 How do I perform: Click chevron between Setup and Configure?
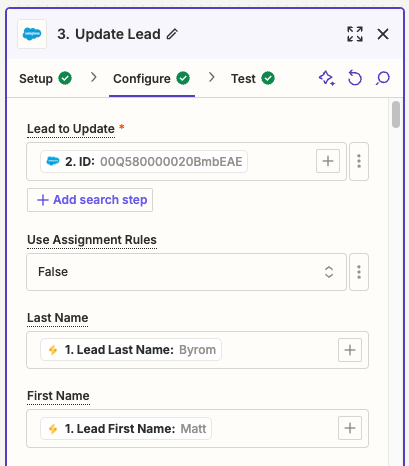[x=94, y=78]
